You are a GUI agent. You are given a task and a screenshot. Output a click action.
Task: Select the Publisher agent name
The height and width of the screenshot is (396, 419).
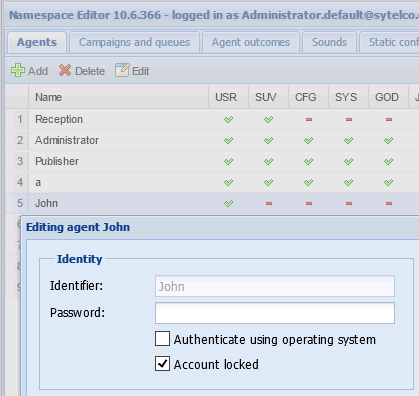pyautogui.click(x=57, y=161)
